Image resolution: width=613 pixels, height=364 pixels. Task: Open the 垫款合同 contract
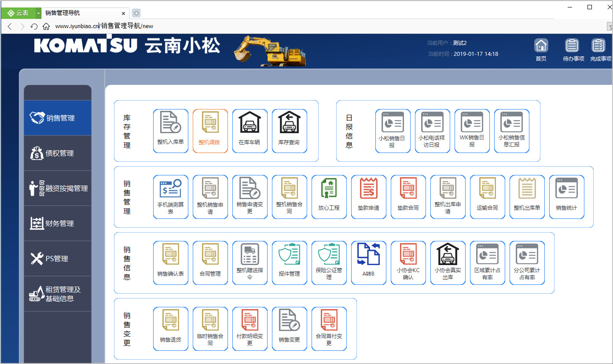[x=408, y=197]
